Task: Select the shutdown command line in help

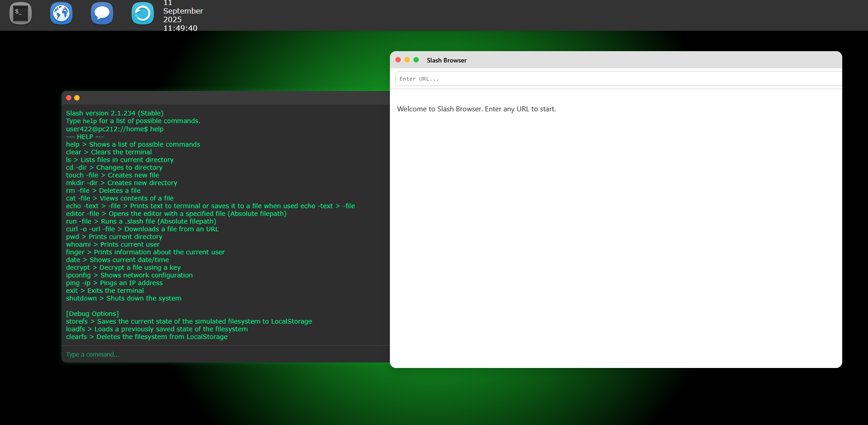Action: coord(123,298)
